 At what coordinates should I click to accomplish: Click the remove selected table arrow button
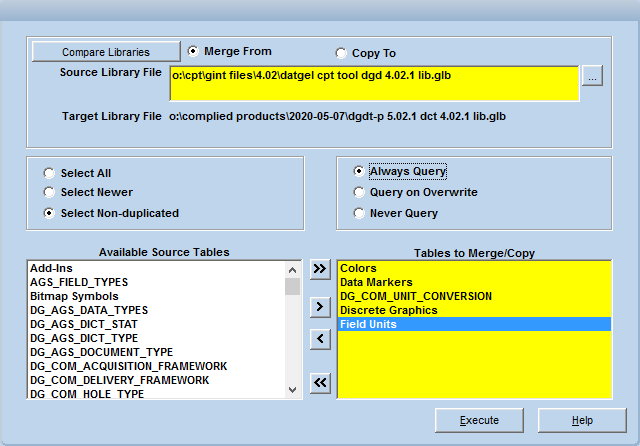319,340
